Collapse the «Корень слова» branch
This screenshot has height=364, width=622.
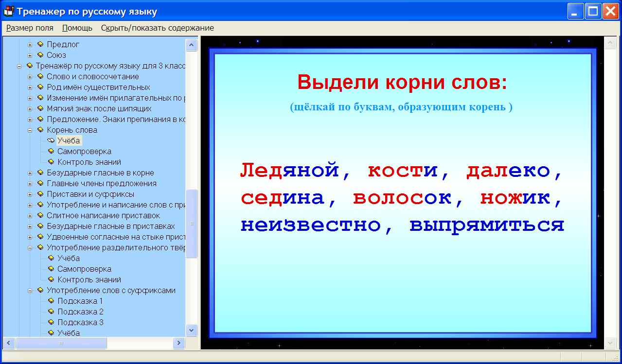[31, 130]
